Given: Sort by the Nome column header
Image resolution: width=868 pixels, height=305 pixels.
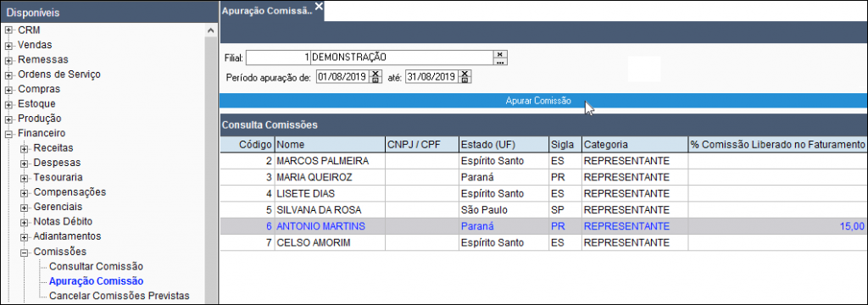Looking at the screenshot, I should [x=330, y=145].
